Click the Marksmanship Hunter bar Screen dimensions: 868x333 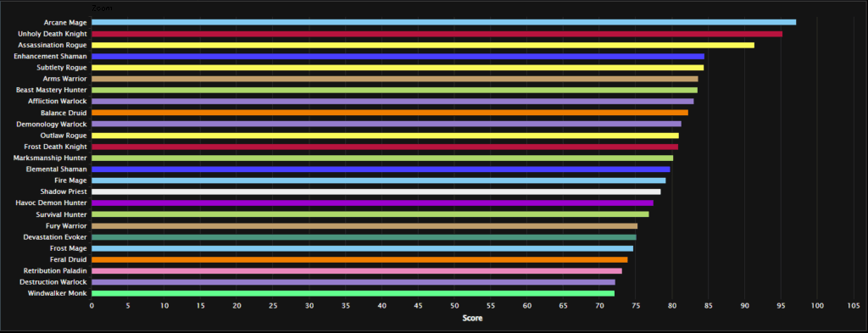pyautogui.click(x=382, y=158)
